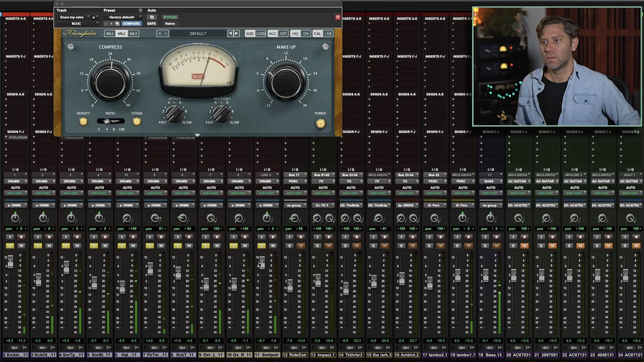Mute the 6 Hat track
This screenshot has height=362, width=644.
point(133,246)
